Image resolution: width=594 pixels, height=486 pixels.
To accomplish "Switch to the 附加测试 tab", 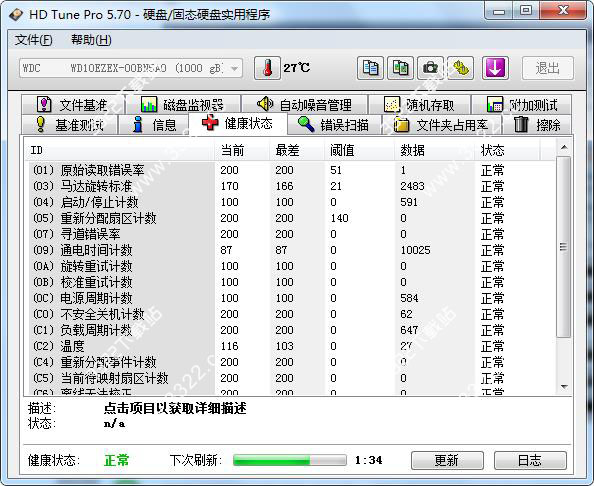I will click(x=522, y=105).
